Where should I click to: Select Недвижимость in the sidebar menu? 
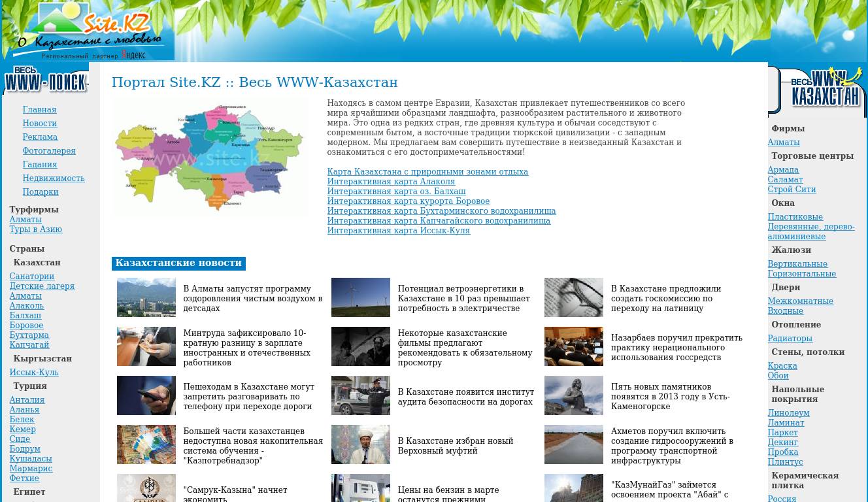(54, 178)
